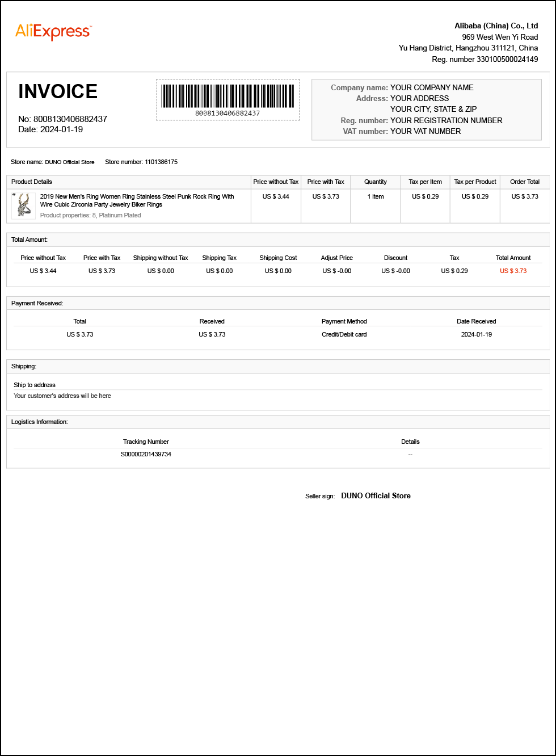Select the Alibaba (China) Co., Ltd heading
The image size is (556, 756).
(x=496, y=26)
